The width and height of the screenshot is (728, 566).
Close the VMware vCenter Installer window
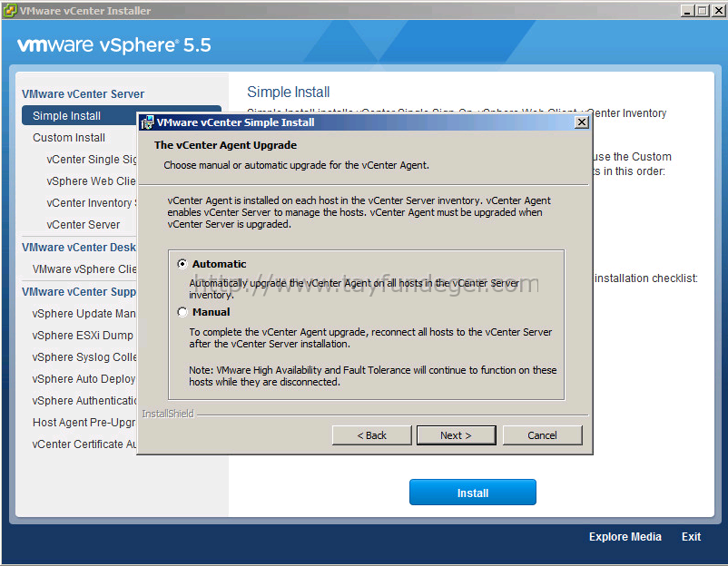(x=719, y=10)
